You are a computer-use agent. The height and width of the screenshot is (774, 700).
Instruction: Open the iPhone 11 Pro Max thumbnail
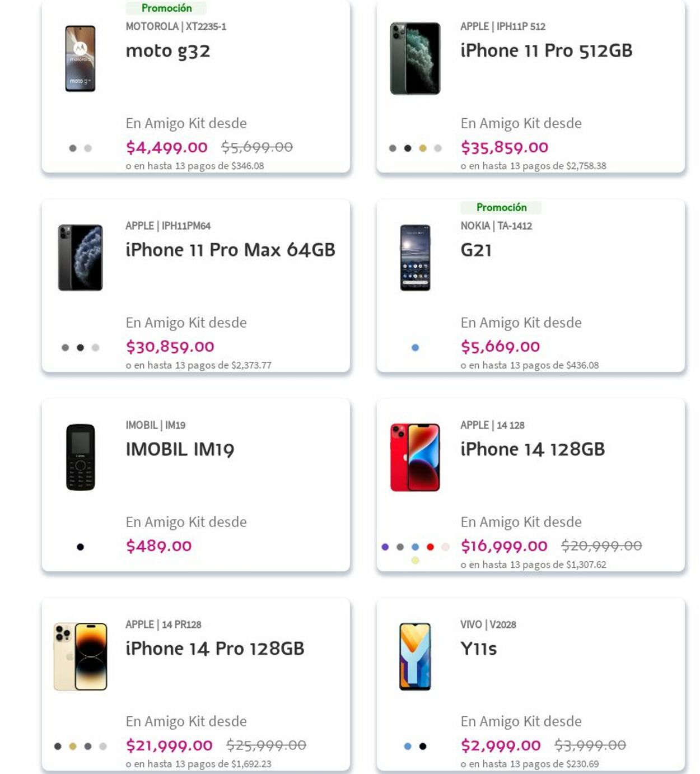point(80,258)
